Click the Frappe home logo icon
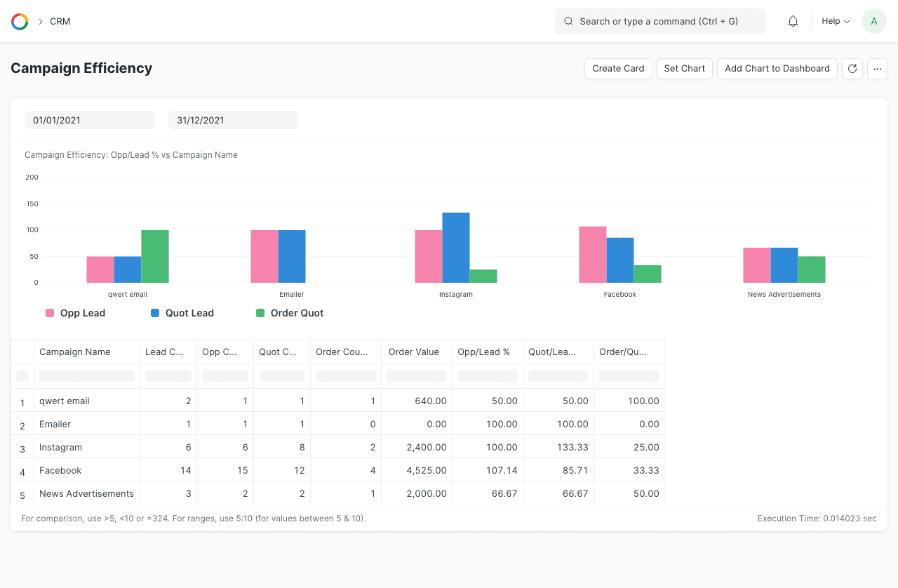The width and height of the screenshot is (898, 588). [x=20, y=22]
